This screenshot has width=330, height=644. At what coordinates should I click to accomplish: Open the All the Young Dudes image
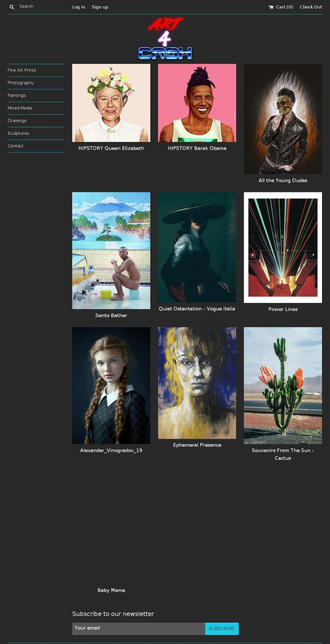[283, 119]
